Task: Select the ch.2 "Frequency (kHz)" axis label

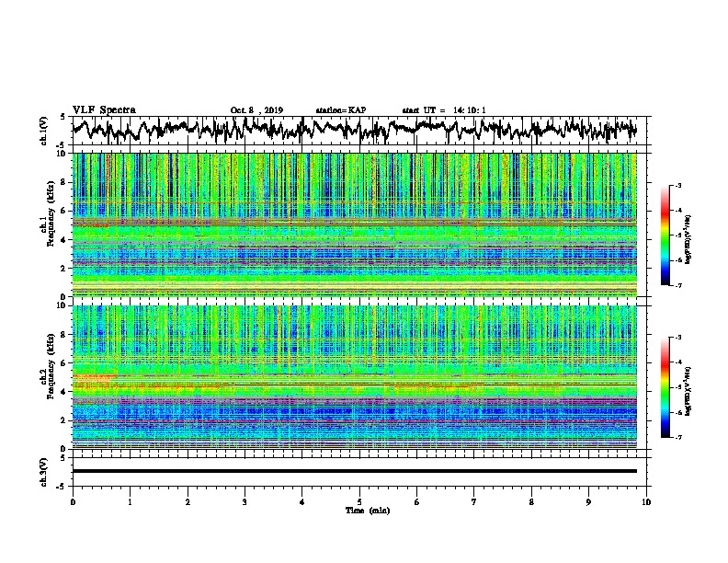Action: (x=51, y=366)
